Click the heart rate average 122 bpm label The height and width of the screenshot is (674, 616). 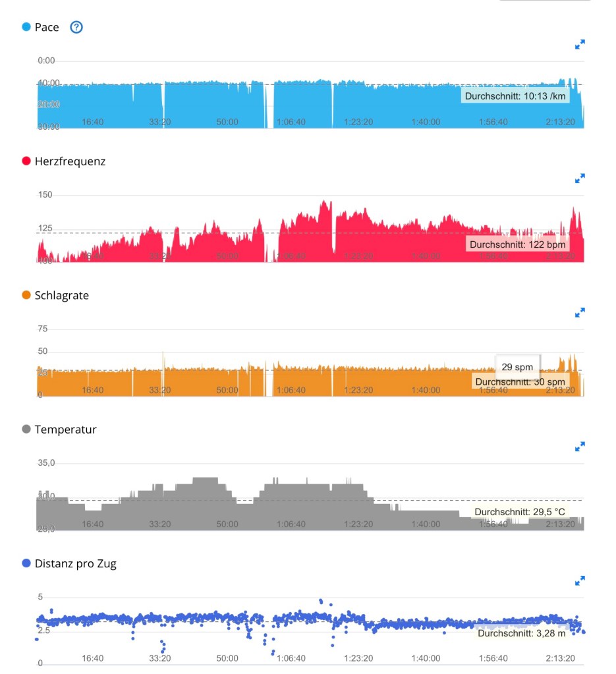coord(517,244)
